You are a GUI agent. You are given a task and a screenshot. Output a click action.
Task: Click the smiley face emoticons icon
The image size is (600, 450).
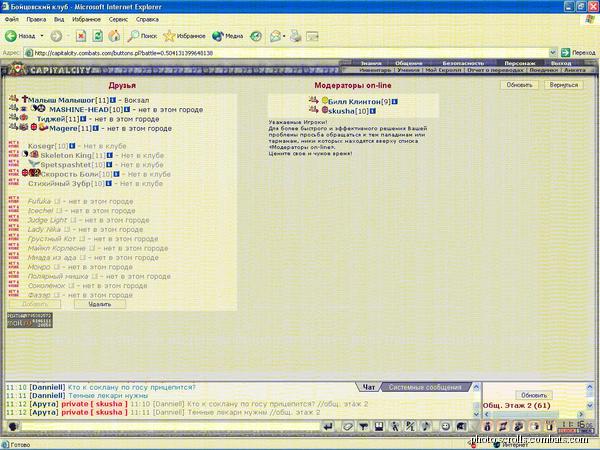pos(445,426)
